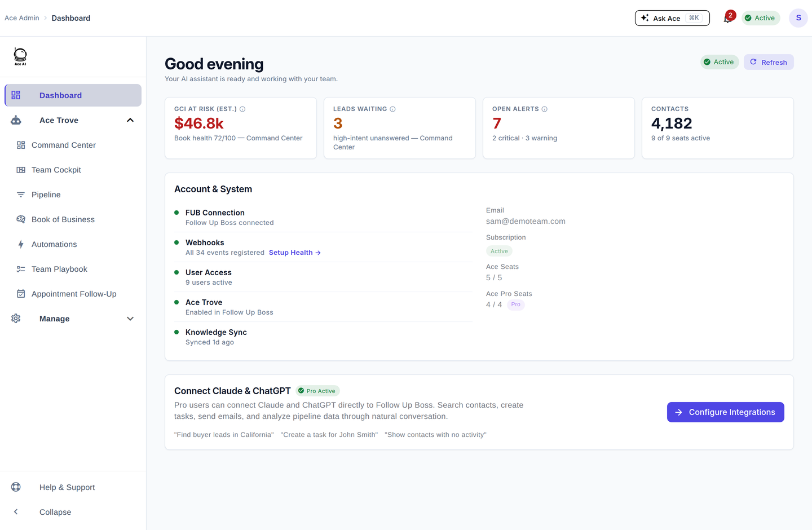Click the User Access row
812x530 pixels.
(x=323, y=277)
